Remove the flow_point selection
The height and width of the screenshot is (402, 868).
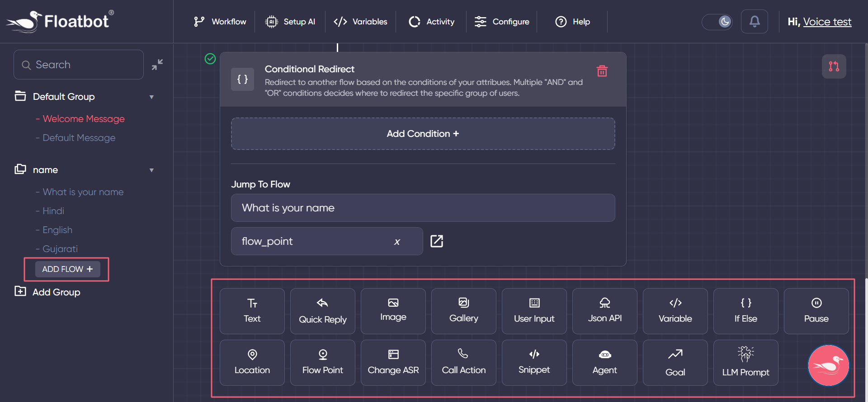coord(397,242)
